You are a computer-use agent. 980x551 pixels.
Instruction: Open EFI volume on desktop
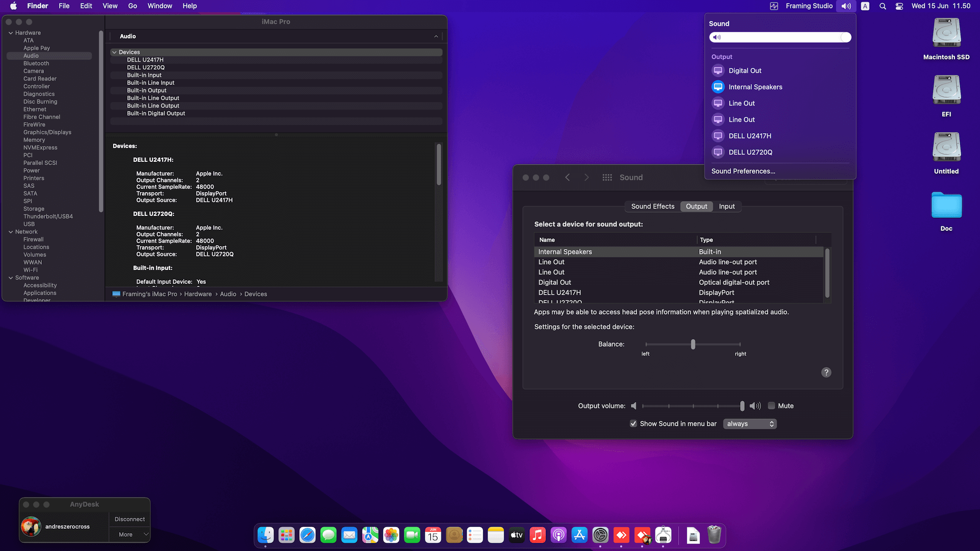[946, 96]
